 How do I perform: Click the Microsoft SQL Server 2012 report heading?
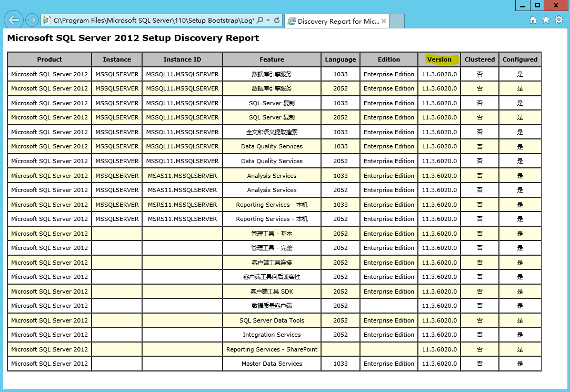pos(133,38)
